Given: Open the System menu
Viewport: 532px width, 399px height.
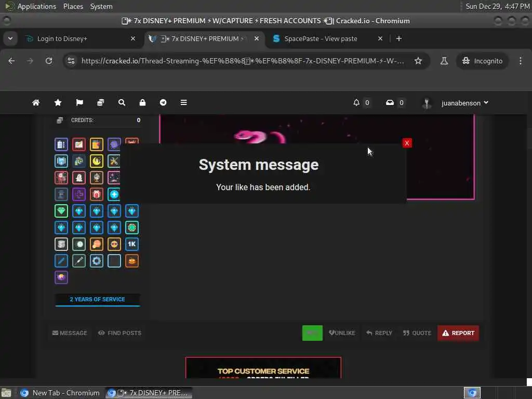Looking at the screenshot, I should [101, 6].
